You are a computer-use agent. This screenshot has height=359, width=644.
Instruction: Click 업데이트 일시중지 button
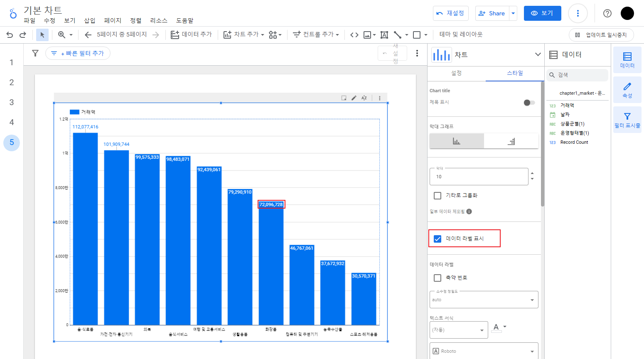pos(601,35)
